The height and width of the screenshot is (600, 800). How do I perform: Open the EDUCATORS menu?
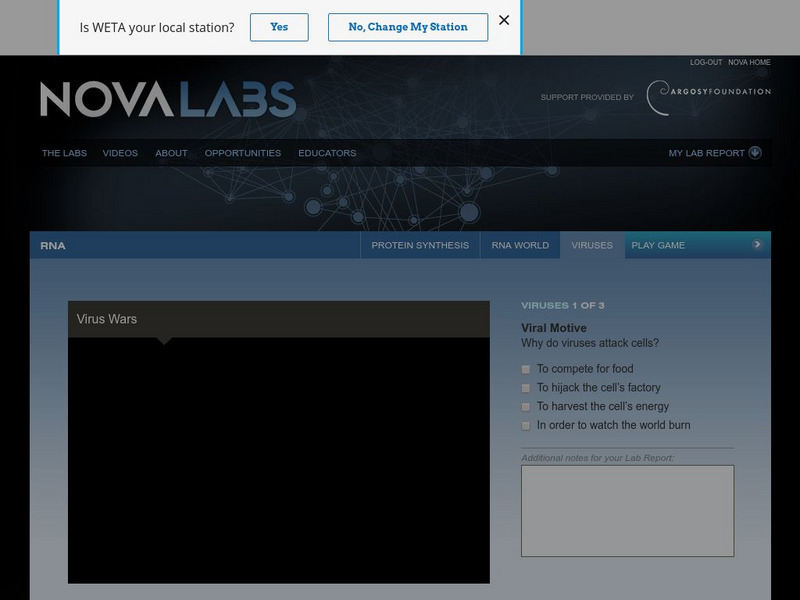click(328, 153)
